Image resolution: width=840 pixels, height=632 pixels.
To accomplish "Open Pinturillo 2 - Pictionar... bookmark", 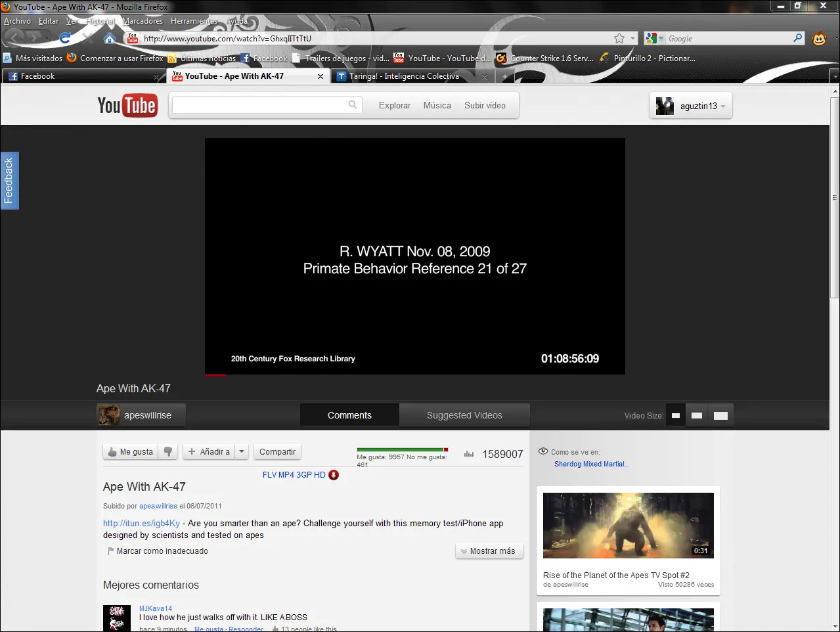I will coord(648,58).
